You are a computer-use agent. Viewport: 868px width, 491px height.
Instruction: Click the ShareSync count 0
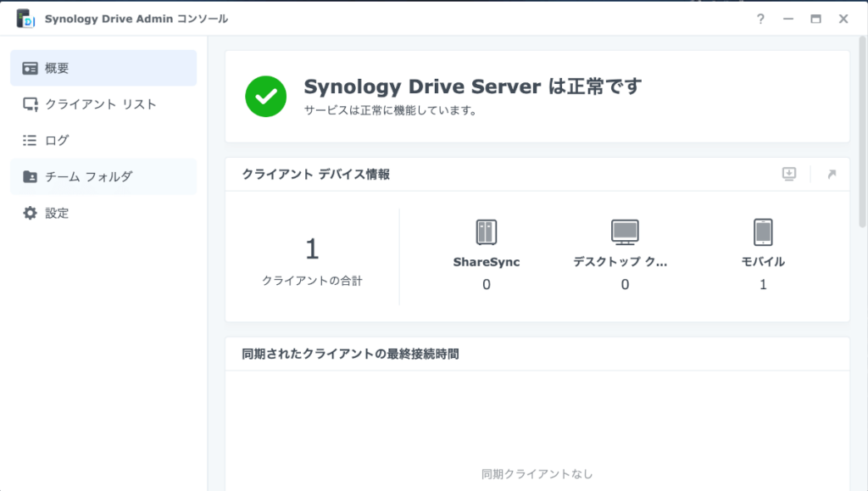tap(486, 285)
